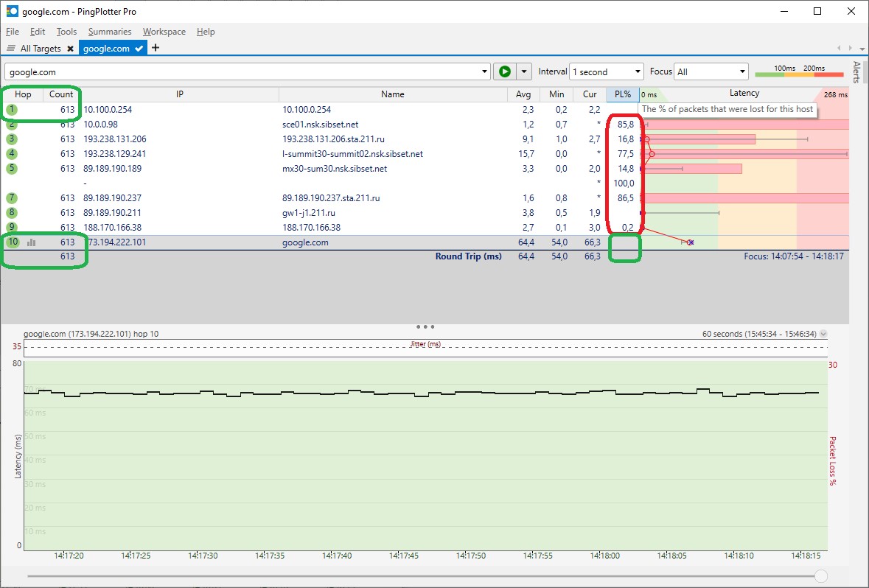869x588 pixels.
Task: Open the 60 seconds timeline range dropdown
Action: coord(823,334)
